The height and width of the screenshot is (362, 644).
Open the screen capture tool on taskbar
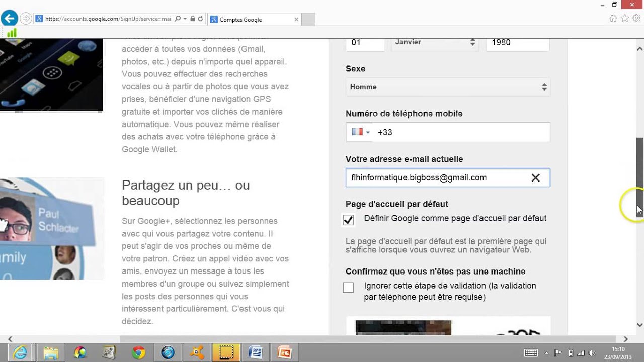click(x=226, y=353)
